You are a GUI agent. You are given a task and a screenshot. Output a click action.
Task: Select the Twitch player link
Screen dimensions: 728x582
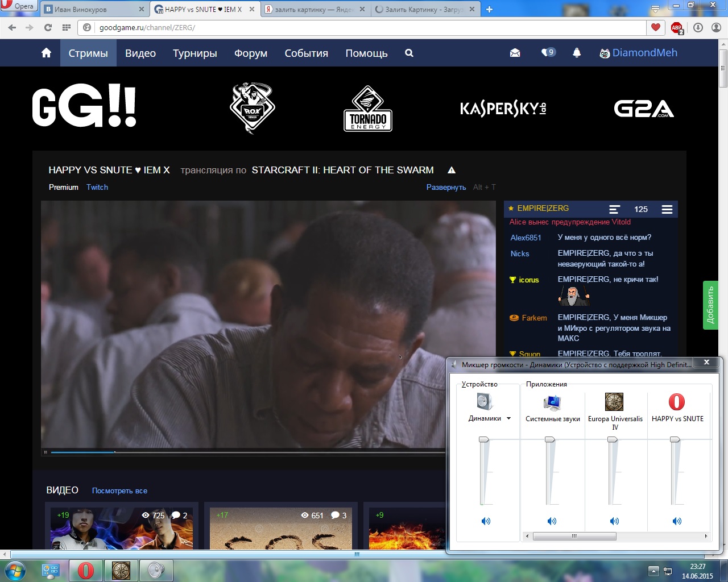97,187
